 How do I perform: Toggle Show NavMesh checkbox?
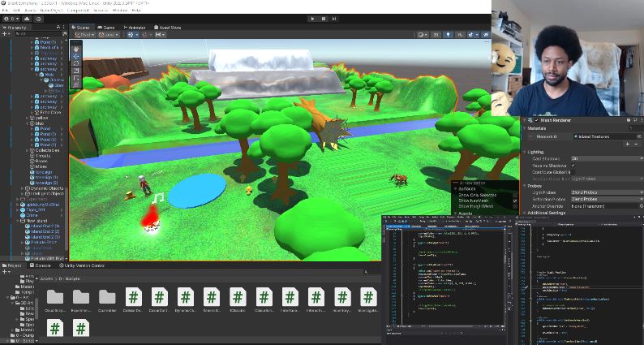(514, 201)
